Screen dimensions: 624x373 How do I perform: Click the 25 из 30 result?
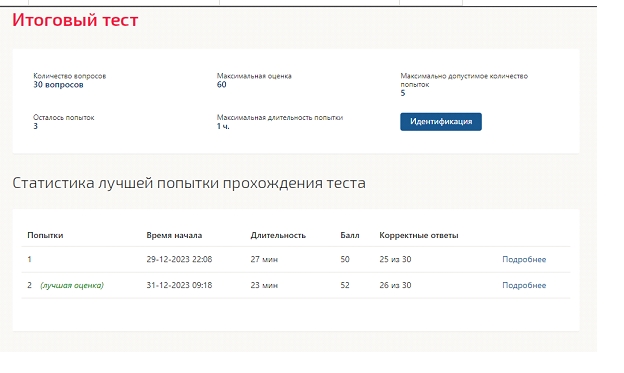(x=395, y=260)
